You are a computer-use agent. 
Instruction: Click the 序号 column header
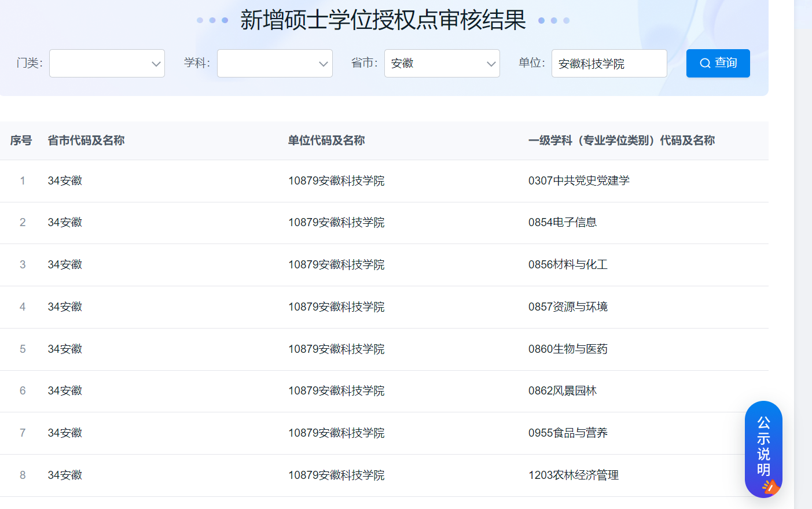21,141
